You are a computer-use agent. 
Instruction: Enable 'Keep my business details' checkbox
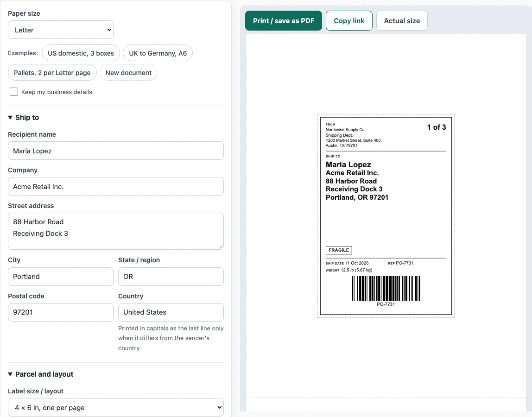click(14, 92)
